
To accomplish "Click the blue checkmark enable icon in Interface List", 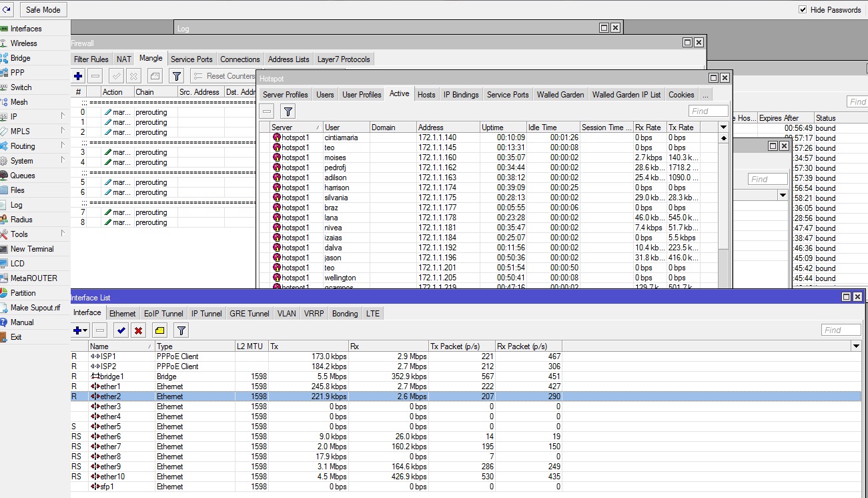I will coord(121,330).
